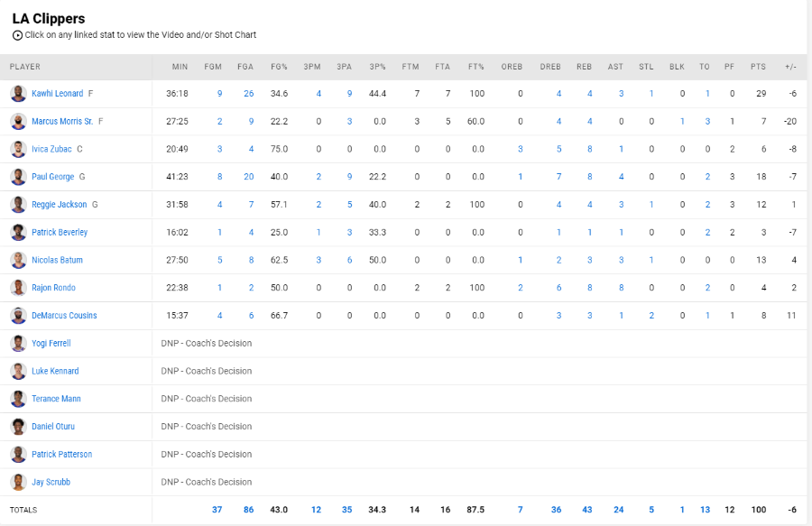Viewport: 812px width, 526px height.
Task: Open Rajon Rondo's player link
Action: point(53,288)
